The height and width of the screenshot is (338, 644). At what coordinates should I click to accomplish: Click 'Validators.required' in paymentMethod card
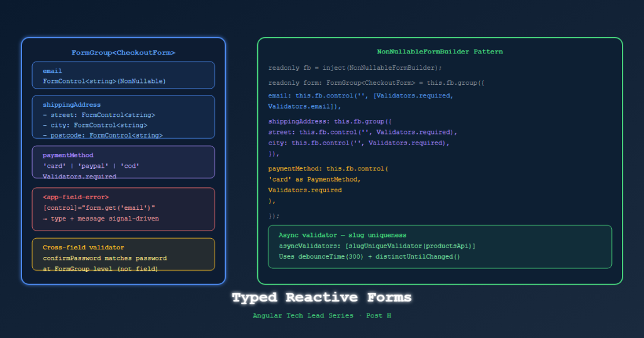pos(80,177)
